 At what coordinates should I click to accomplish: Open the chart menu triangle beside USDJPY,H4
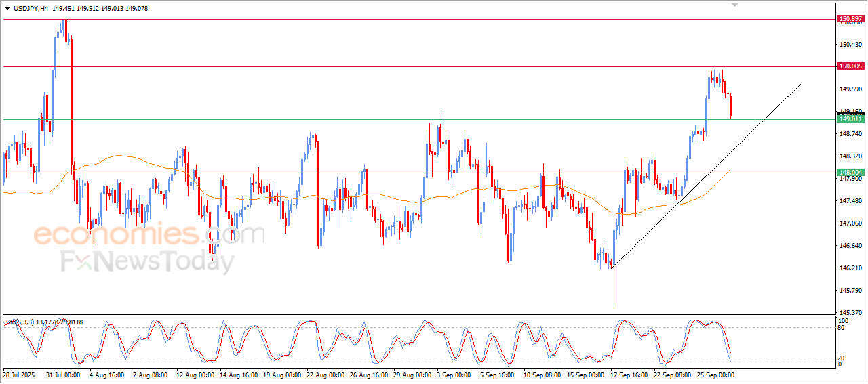tap(7, 9)
